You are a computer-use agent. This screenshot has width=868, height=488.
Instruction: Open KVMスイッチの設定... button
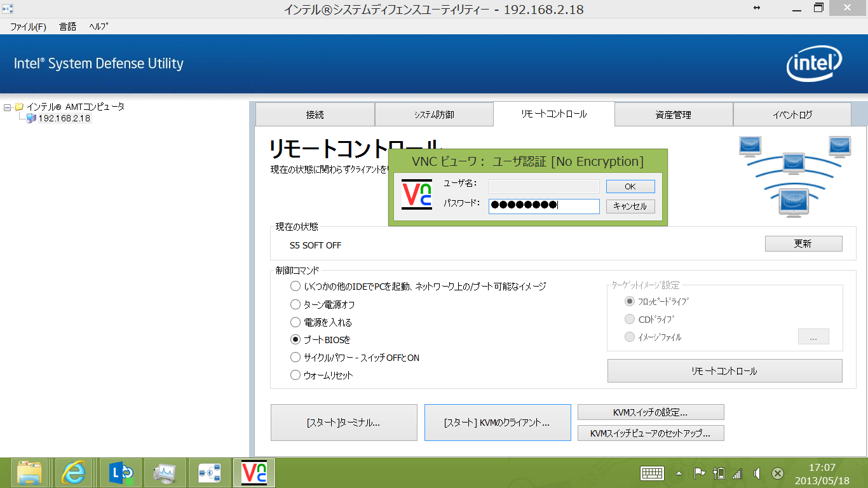pyautogui.click(x=651, y=412)
